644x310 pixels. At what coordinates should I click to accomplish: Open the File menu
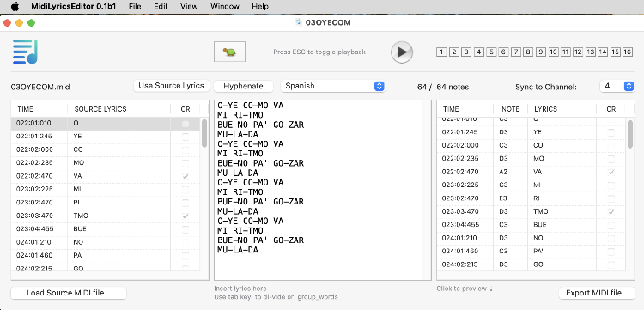pyautogui.click(x=135, y=7)
